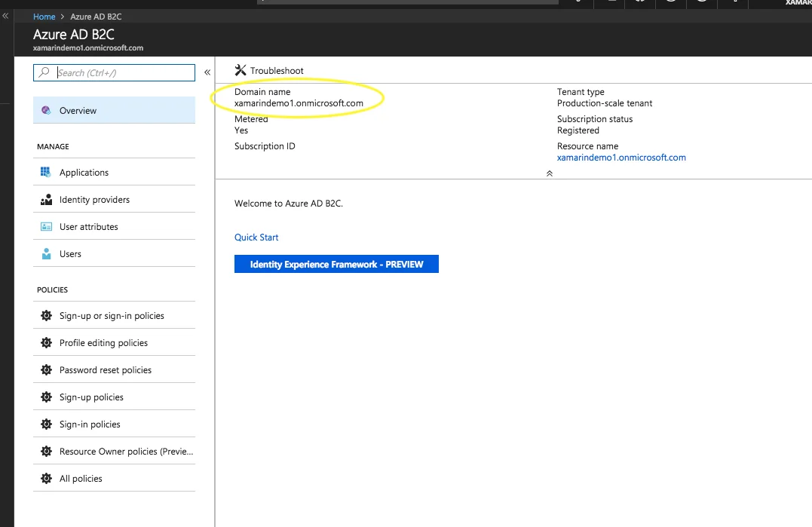Click the Azure AD B2C blade title
This screenshot has width=812, height=527.
(74, 34)
